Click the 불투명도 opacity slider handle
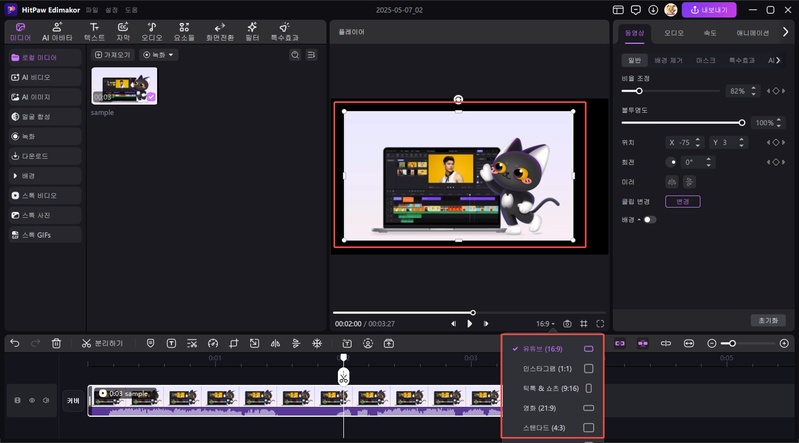Image resolution: width=799 pixels, height=443 pixels. (742, 123)
